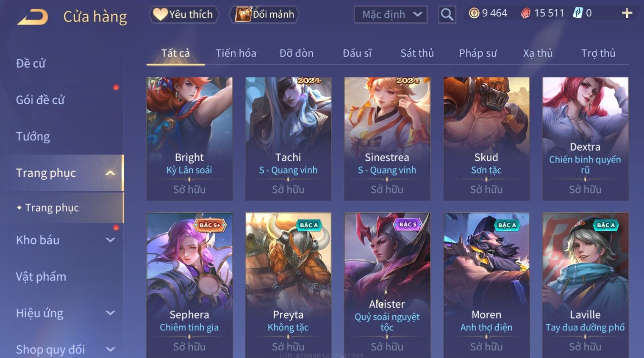Click the gold coin balance icon
This screenshot has height=358, width=644.
[x=474, y=13]
